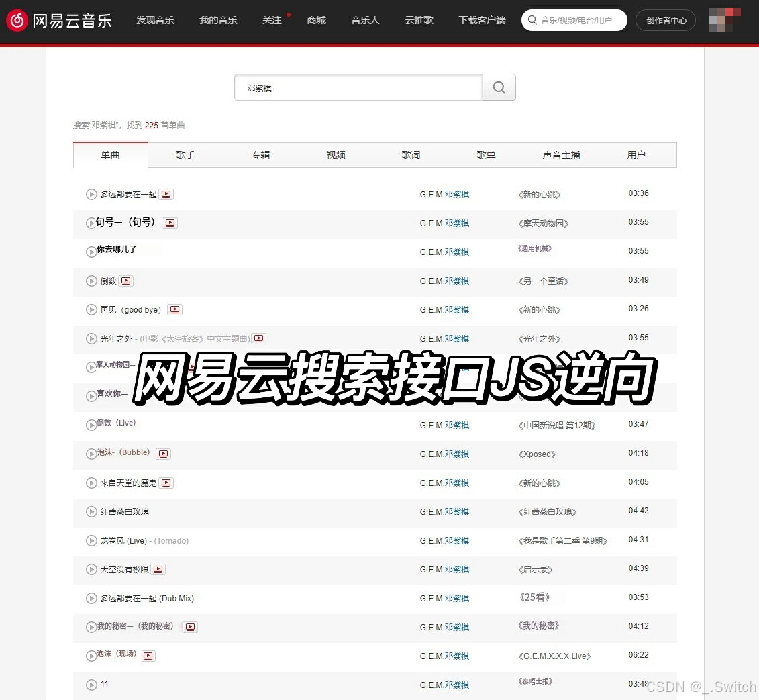Play the song 天空没有极限
Image resolution: width=759 pixels, height=700 pixels.
(x=91, y=569)
